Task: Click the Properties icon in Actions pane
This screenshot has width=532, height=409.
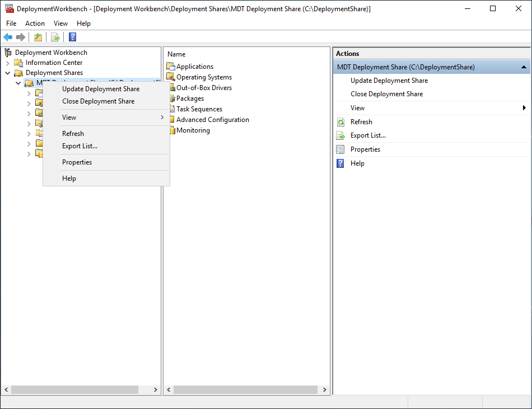Action: [340, 149]
